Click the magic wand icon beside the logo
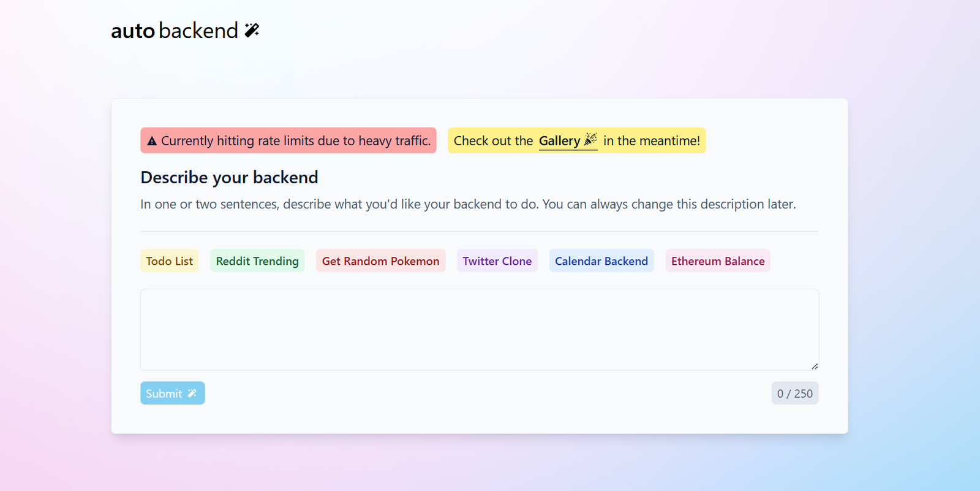This screenshot has height=491, width=980. coord(252,30)
